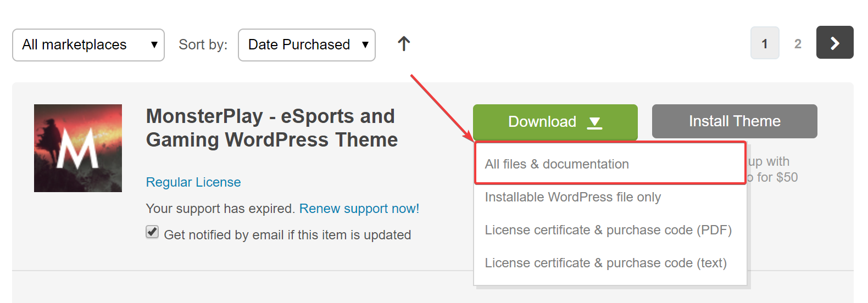868x303 pixels.
Task: Go to next page with the chevron button
Action: coord(834,42)
